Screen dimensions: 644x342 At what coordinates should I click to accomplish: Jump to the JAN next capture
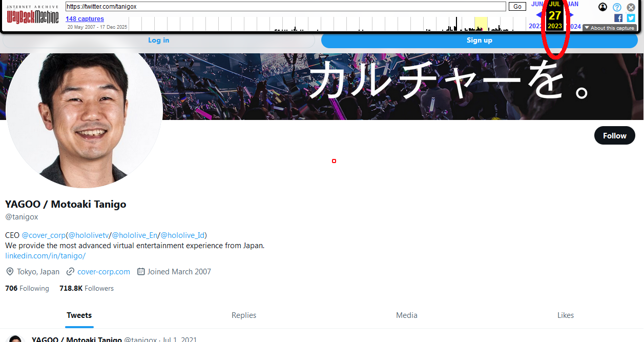[572, 4]
